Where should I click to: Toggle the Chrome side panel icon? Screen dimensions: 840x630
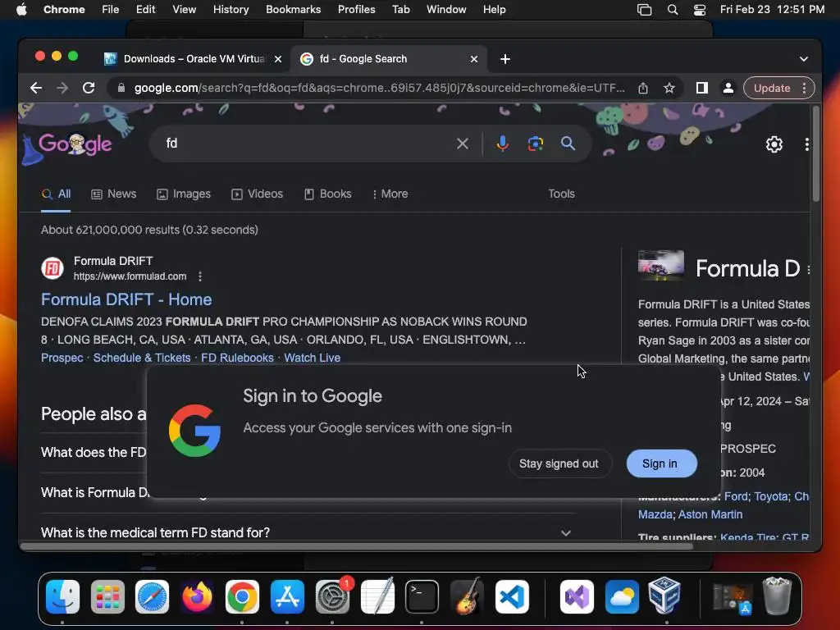(702, 88)
